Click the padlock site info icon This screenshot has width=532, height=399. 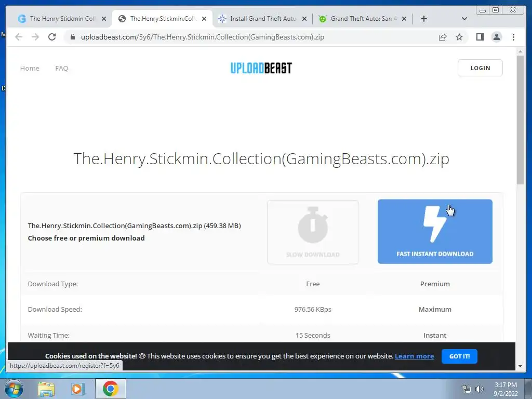[73, 37]
